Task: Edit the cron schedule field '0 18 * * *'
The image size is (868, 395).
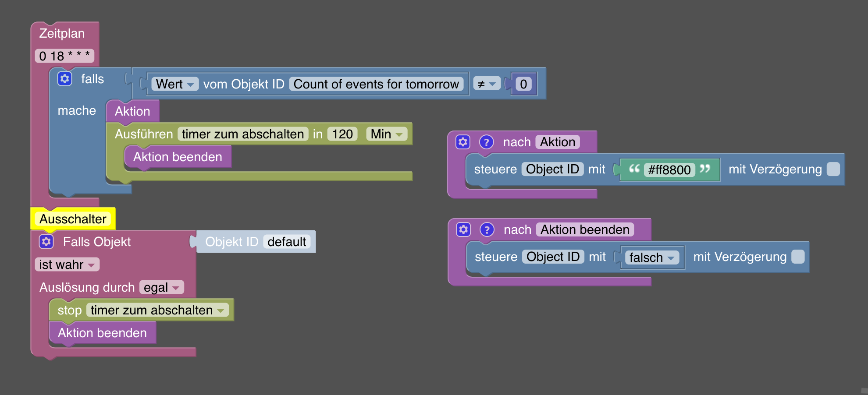Action: [x=64, y=56]
